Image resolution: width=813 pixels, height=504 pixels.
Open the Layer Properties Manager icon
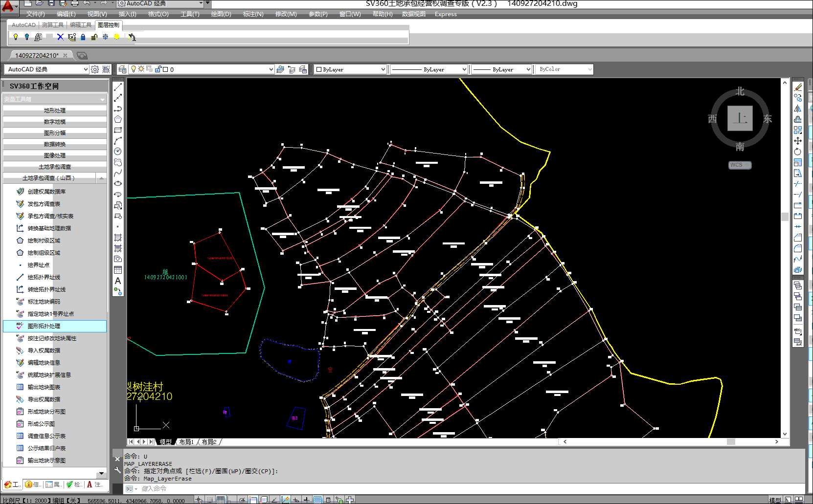[x=122, y=69]
